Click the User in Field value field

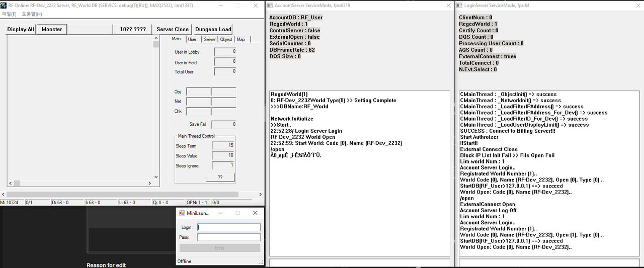pos(225,62)
